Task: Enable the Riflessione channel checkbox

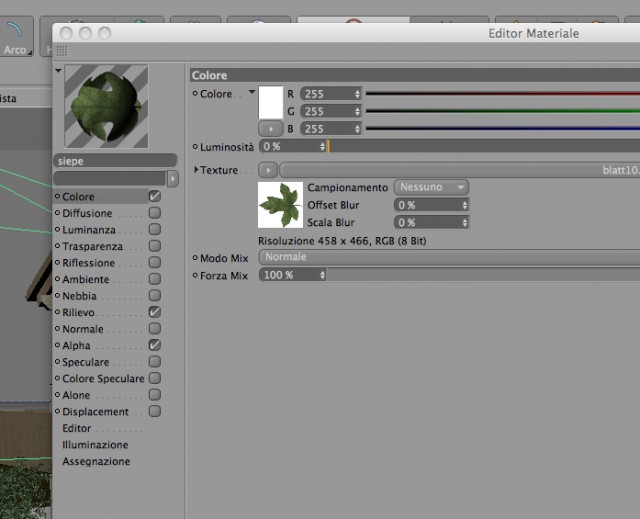Action: [155, 262]
